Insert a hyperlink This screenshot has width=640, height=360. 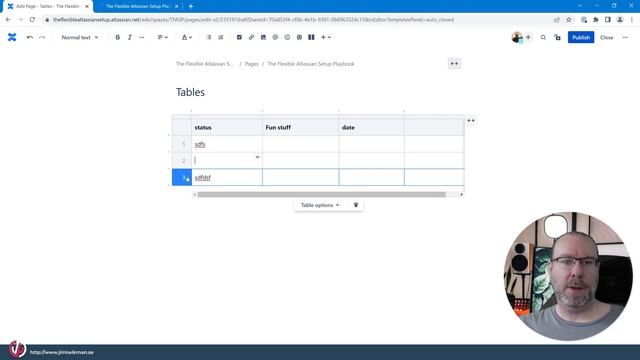tap(251, 37)
